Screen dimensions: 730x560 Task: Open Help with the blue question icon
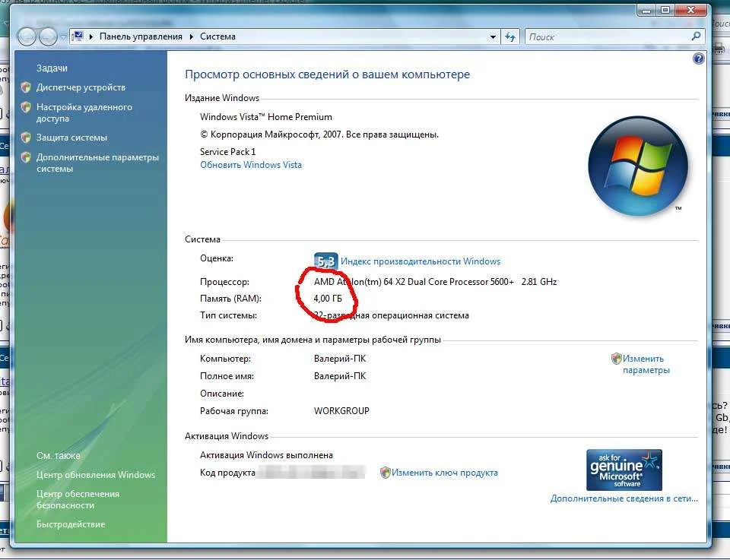[x=698, y=59]
